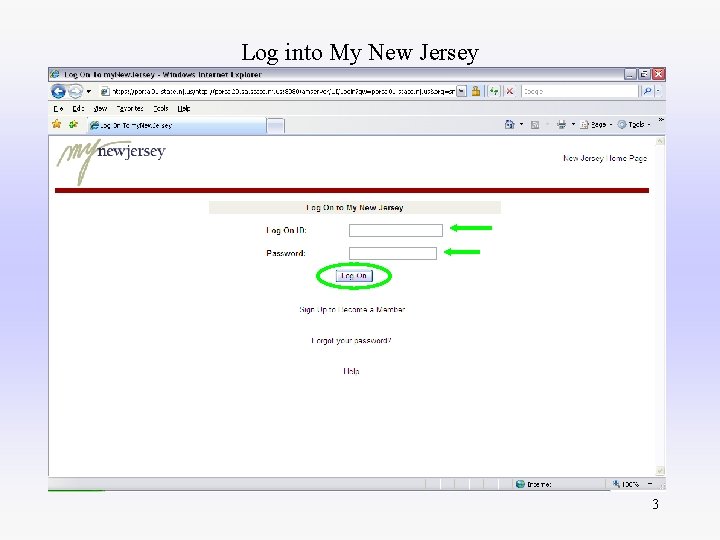Click the Refresh page icon
The width and height of the screenshot is (720, 540).
[x=494, y=91]
